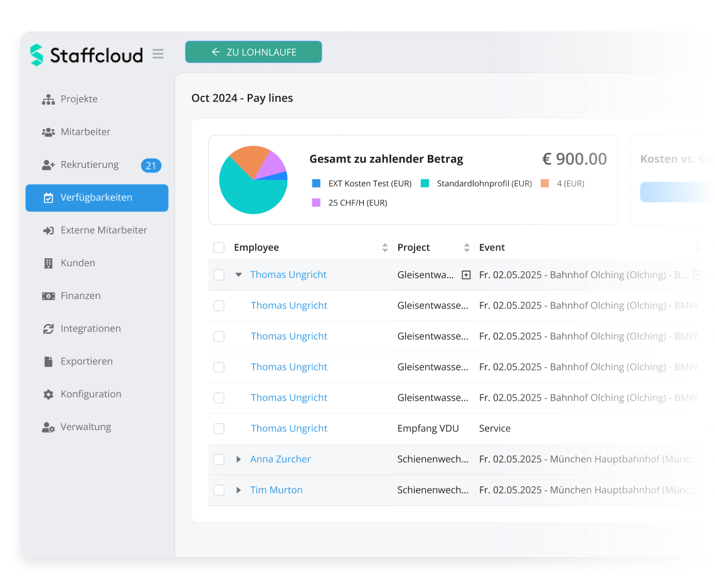Go back with ZU LOHNLAUFE button
The image size is (715, 588).
pyautogui.click(x=253, y=52)
